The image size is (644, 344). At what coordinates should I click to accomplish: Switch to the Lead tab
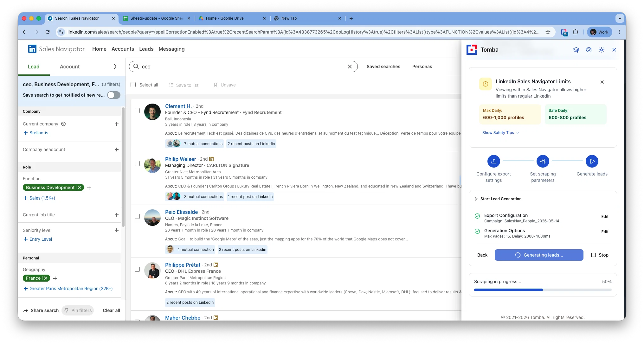[x=34, y=67]
